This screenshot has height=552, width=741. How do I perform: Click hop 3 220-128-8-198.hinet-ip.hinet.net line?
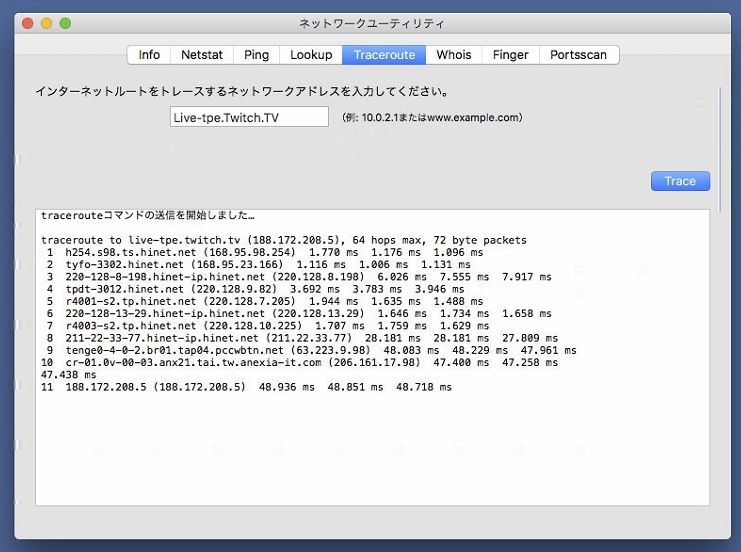pyautogui.click(x=299, y=277)
